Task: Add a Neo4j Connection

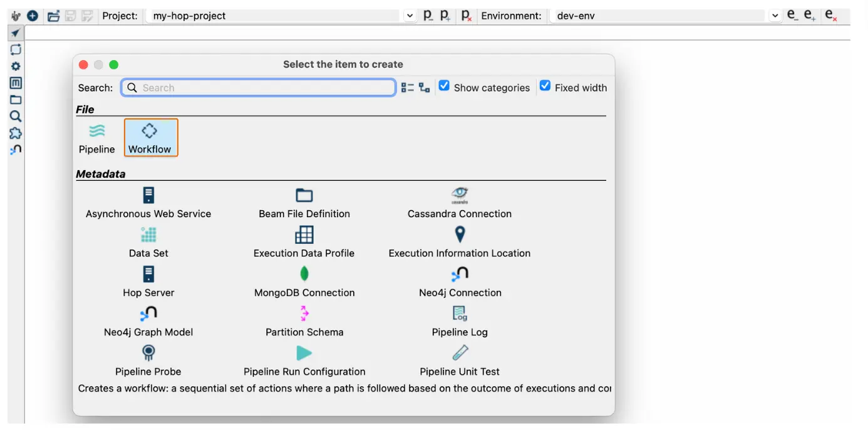Action: (x=460, y=282)
